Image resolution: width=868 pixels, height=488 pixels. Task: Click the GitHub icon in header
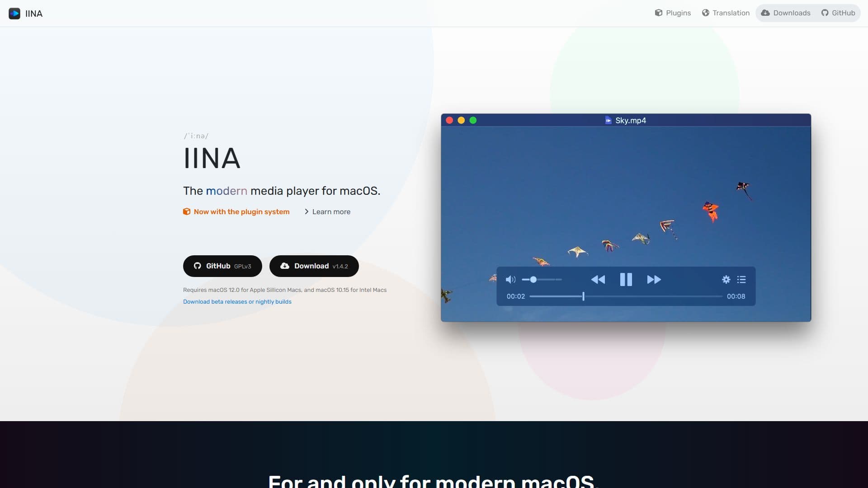click(825, 13)
